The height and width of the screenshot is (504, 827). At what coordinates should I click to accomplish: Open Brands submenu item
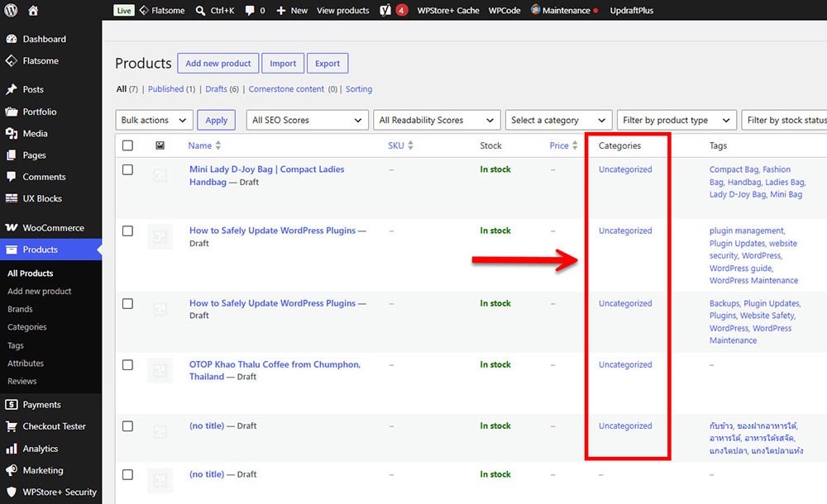coord(20,309)
